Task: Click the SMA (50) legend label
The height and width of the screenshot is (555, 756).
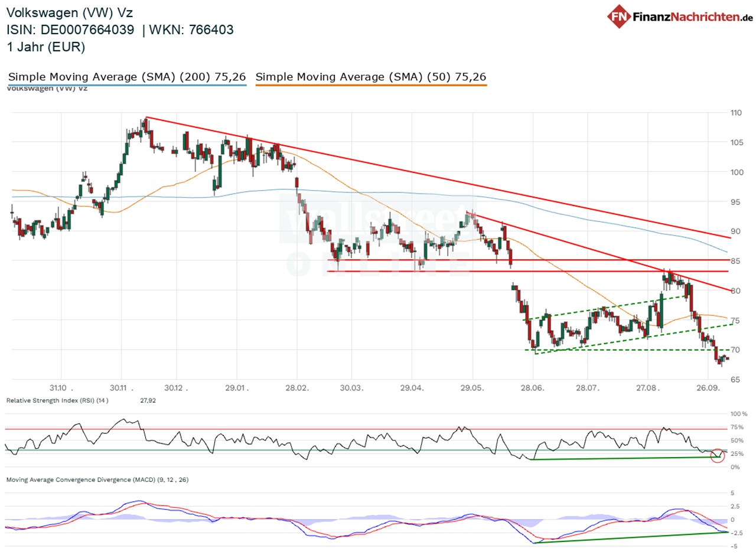Action: [371, 77]
